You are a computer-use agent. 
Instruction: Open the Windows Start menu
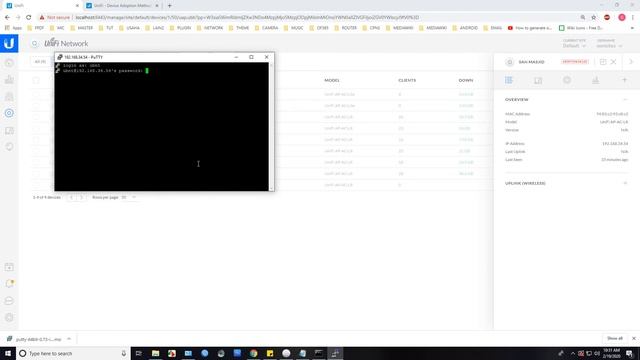tap(8, 353)
